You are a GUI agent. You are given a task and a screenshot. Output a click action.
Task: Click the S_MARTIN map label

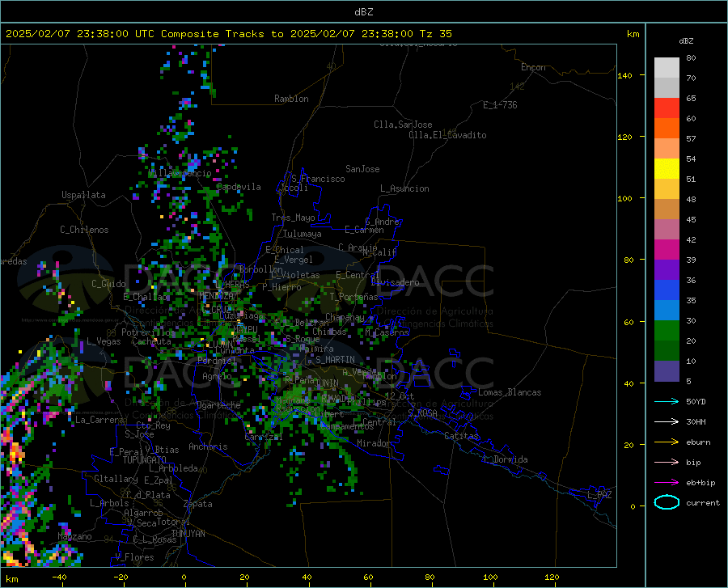[335, 360]
